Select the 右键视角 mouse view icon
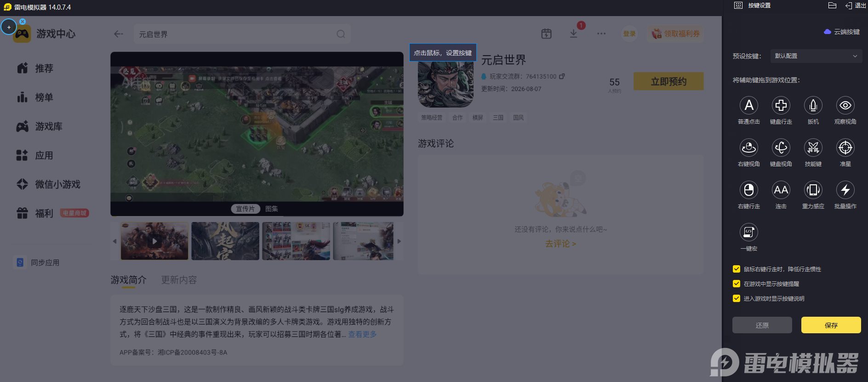Viewport: 868px width, 382px height. (x=749, y=148)
